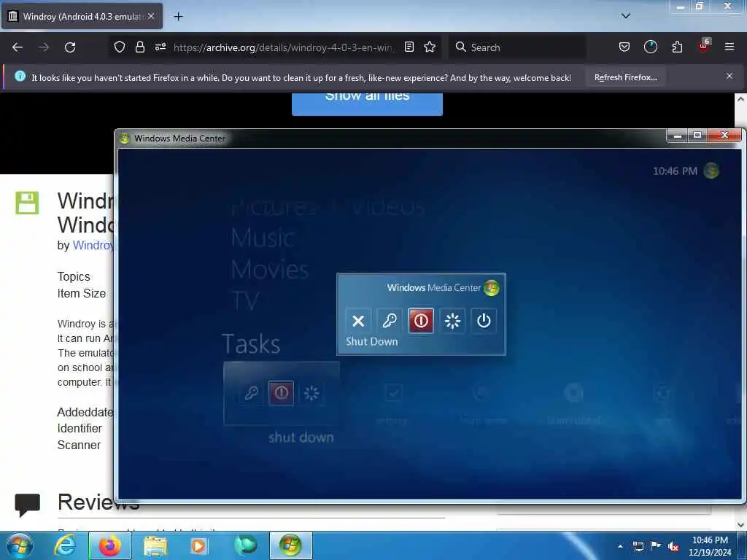The width and height of the screenshot is (747, 560).
Task: Click the dimmed restart icon under Tasks
Action: tap(311, 393)
